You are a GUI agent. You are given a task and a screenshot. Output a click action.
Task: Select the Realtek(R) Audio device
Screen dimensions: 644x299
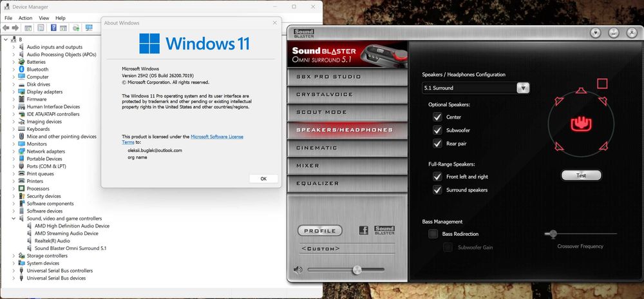(52, 241)
